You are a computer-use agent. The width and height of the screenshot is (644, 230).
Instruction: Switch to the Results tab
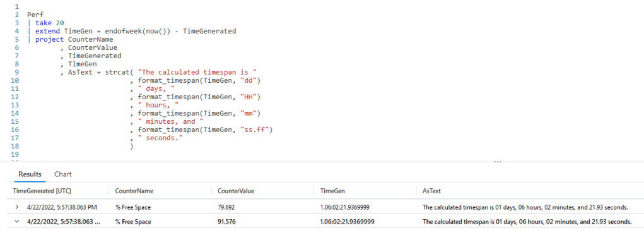pos(30,174)
